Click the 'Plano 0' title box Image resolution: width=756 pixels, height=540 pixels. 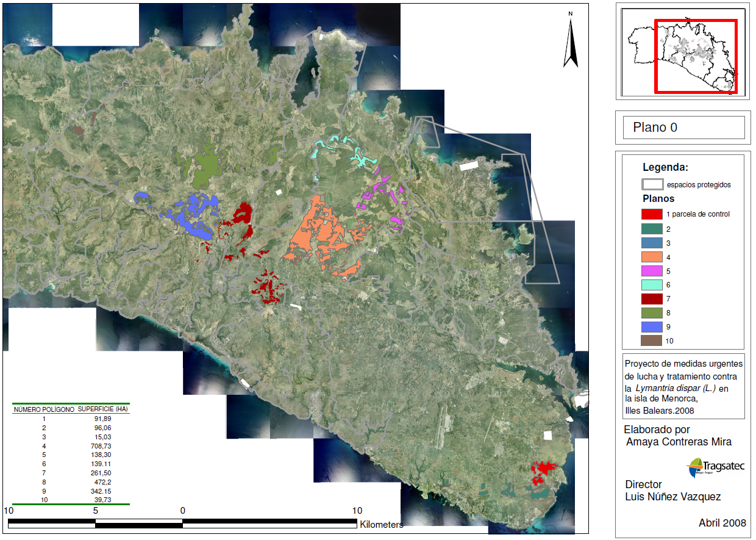click(x=683, y=128)
